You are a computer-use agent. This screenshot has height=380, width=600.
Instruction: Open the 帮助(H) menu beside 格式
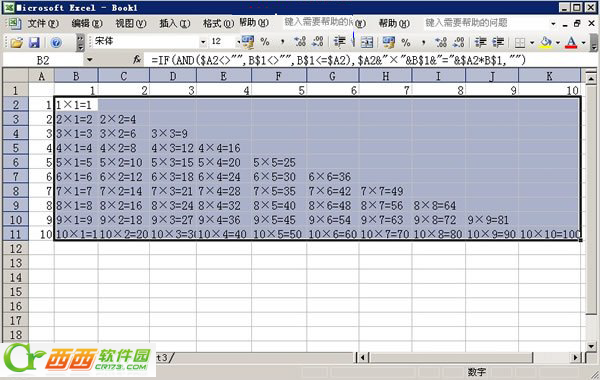click(x=254, y=23)
